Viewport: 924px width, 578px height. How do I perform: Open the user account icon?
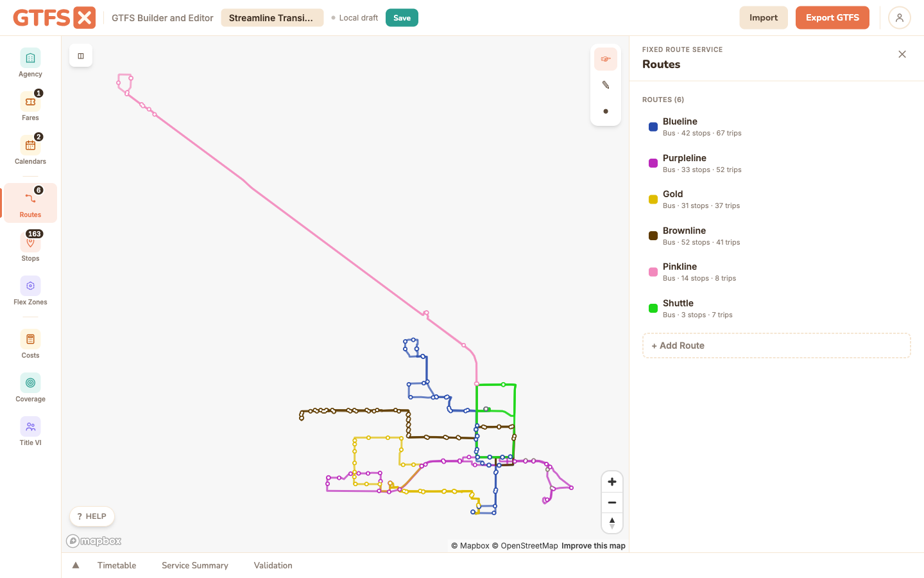(x=900, y=18)
